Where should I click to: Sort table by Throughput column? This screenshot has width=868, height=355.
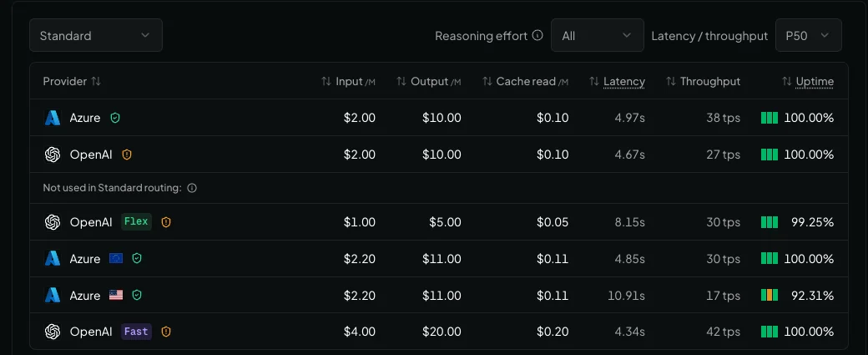(703, 81)
